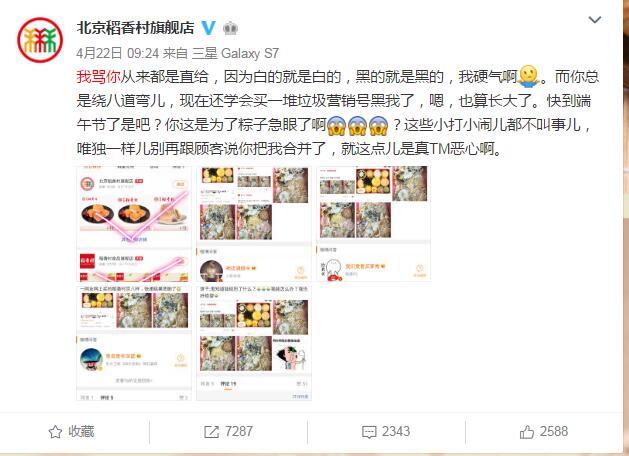This screenshot has height=456, width=629.
Task: Click the hugging face emoji in text
Action: (x=528, y=76)
